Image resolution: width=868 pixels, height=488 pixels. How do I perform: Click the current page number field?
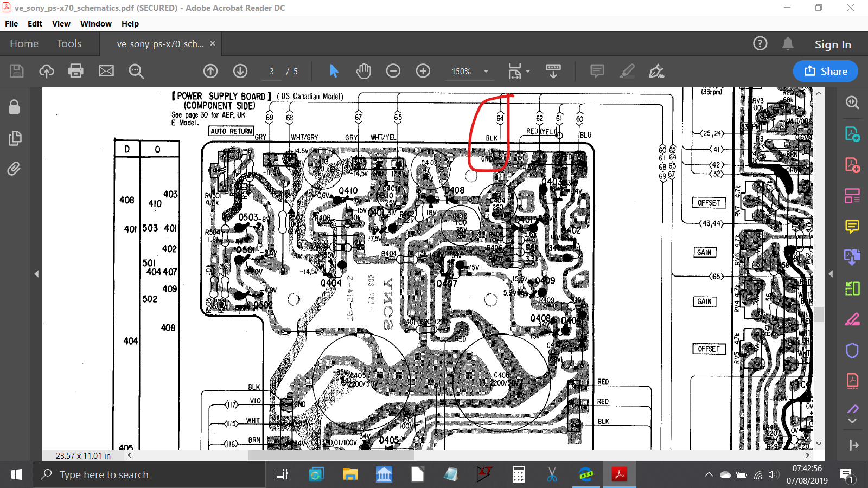click(271, 71)
